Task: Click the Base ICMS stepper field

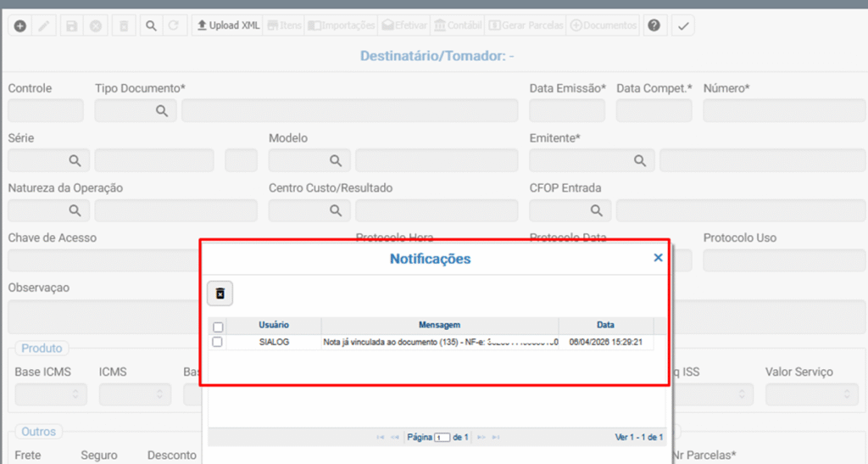Action: tap(51, 394)
